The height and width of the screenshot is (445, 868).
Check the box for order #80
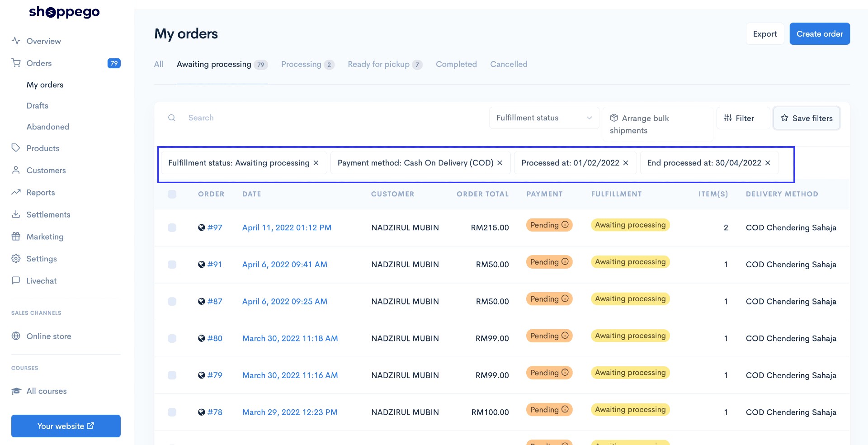point(172,338)
